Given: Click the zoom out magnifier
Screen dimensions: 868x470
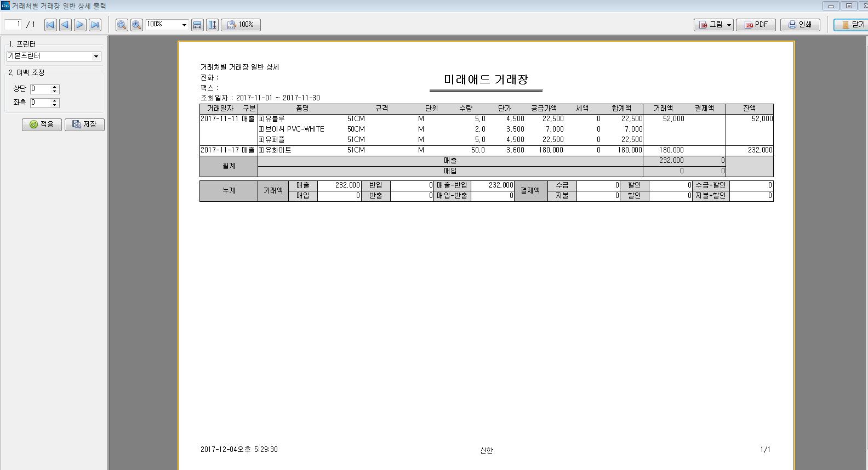Looking at the screenshot, I should click(x=122, y=25).
